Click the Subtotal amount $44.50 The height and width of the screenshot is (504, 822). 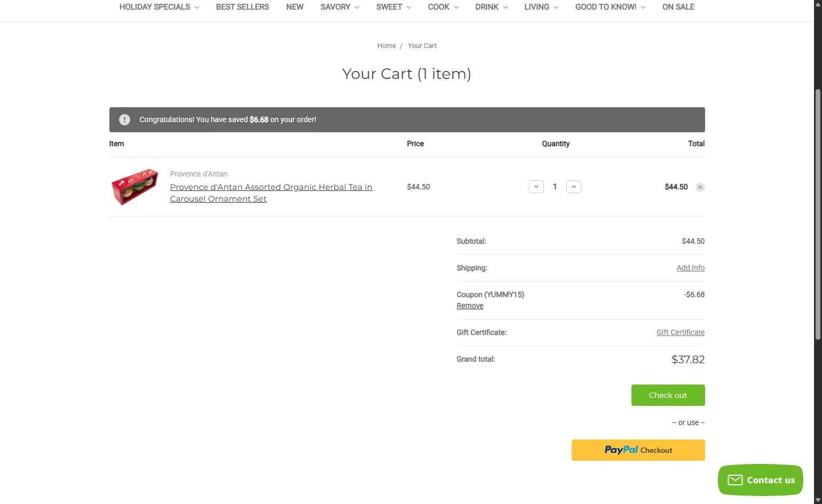coord(693,241)
